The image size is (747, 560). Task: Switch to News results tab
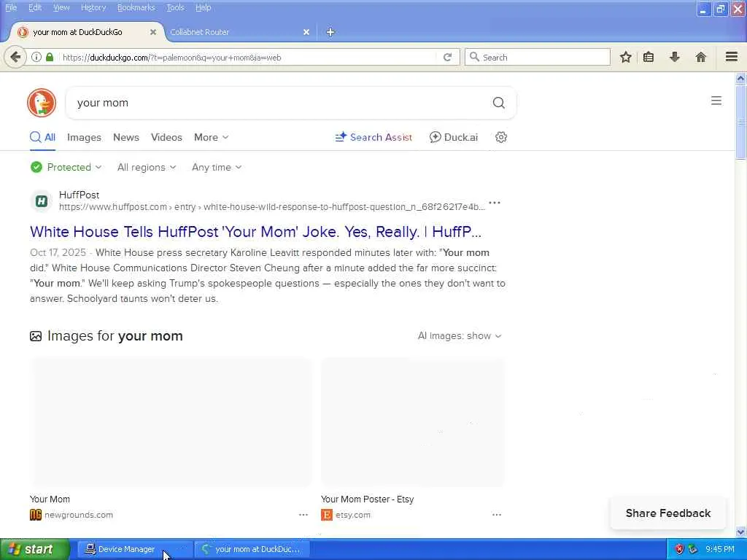pyautogui.click(x=125, y=137)
